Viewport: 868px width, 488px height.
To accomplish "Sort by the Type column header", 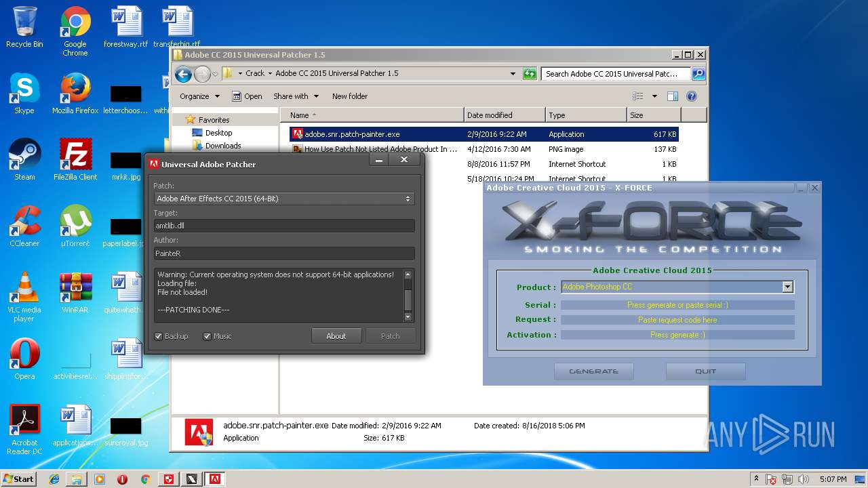I will point(586,115).
